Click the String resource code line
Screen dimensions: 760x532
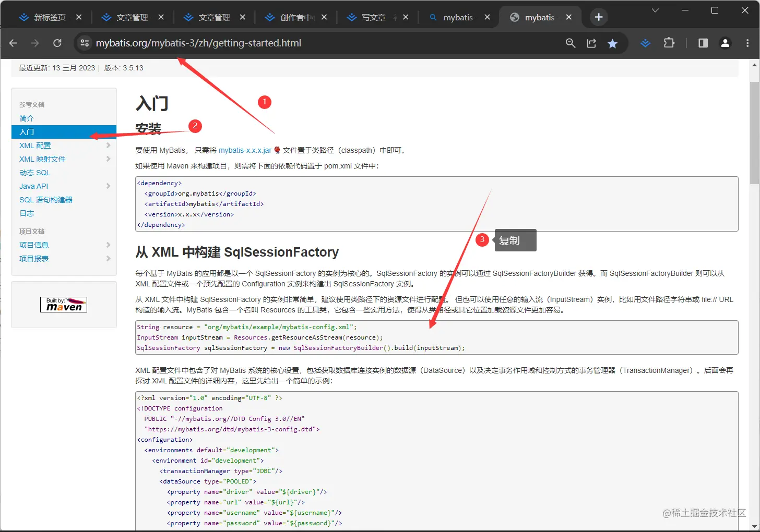(x=247, y=327)
